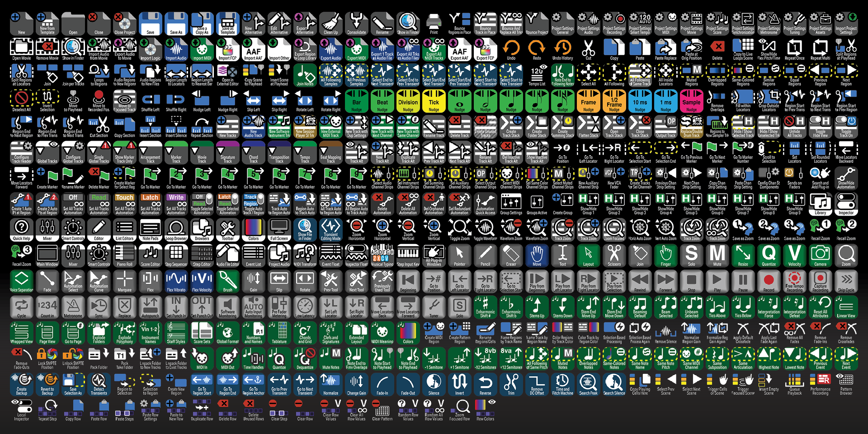Click the Close Project icon

124,24
